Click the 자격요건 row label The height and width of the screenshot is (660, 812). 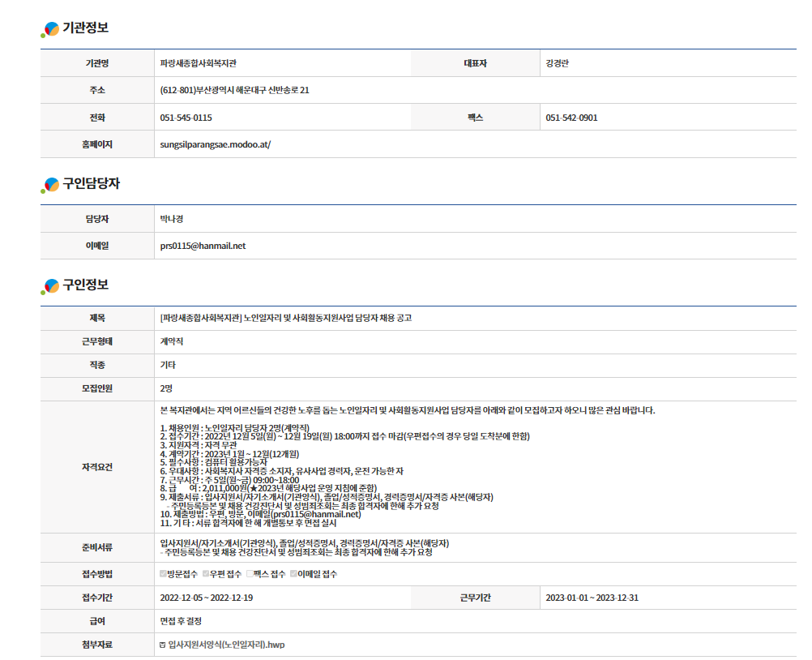pyautogui.click(x=97, y=467)
